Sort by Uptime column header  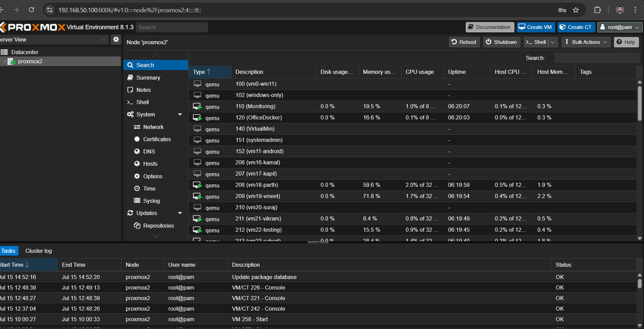(x=467, y=72)
